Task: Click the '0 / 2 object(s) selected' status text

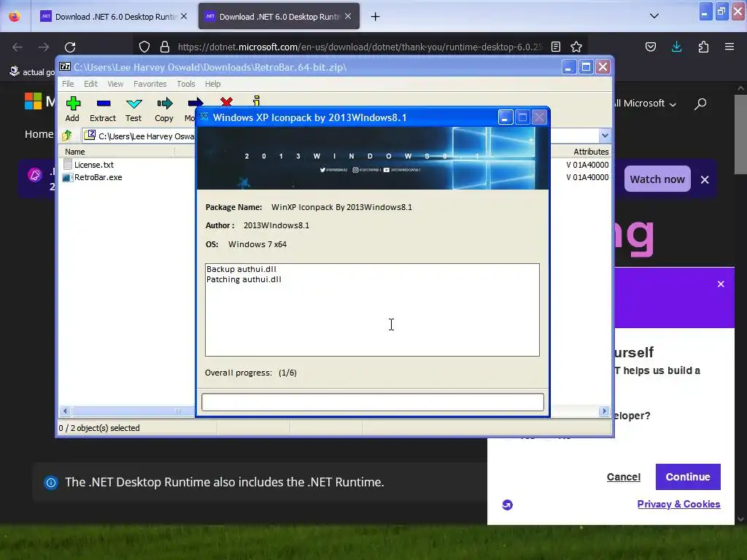Action: pyautogui.click(x=99, y=428)
